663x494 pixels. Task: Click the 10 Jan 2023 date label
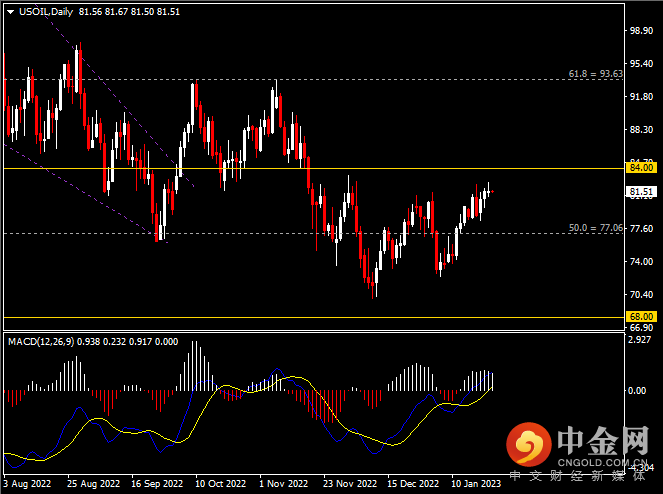click(476, 483)
